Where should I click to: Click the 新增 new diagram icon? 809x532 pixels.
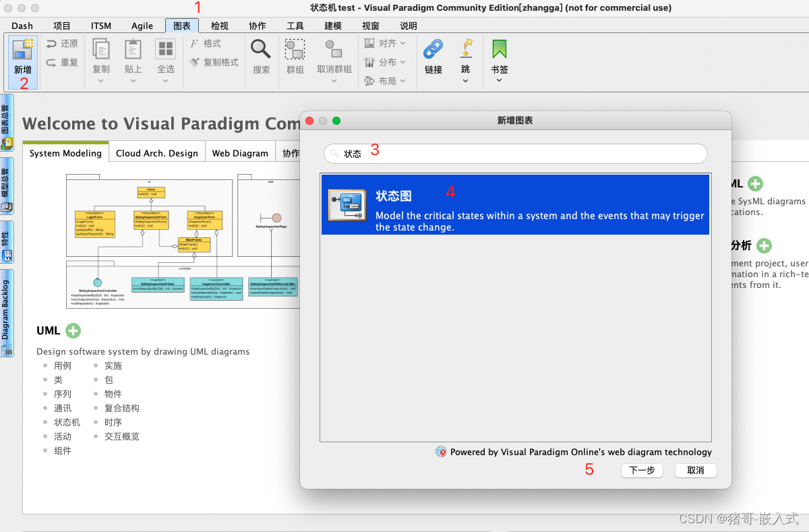pos(23,50)
